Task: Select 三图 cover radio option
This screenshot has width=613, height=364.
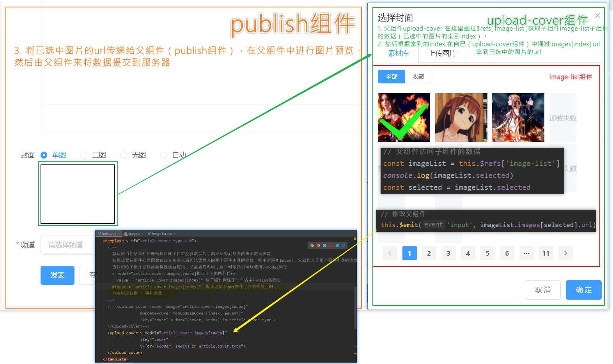Action: tap(93, 155)
